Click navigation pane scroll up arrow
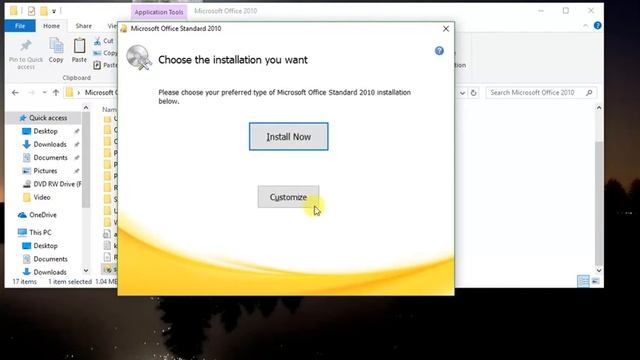Screen dimensions: 640x360 coord(86,108)
